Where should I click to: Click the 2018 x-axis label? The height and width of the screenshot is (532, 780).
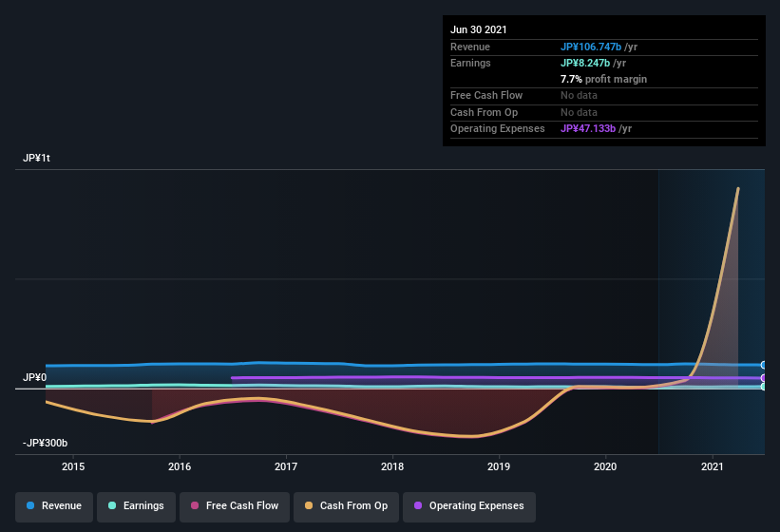click(x=392, y=466)
